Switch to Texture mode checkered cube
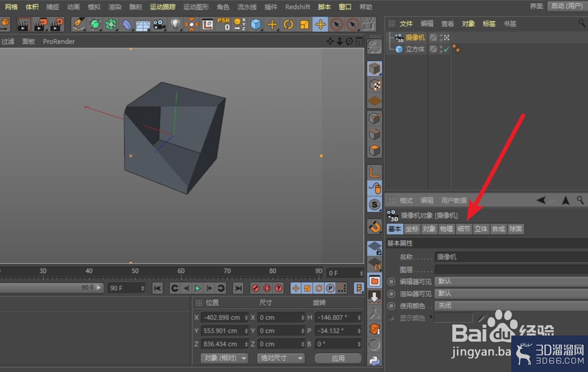This screenshot has height=372, width=588. (x=374, y=85)
